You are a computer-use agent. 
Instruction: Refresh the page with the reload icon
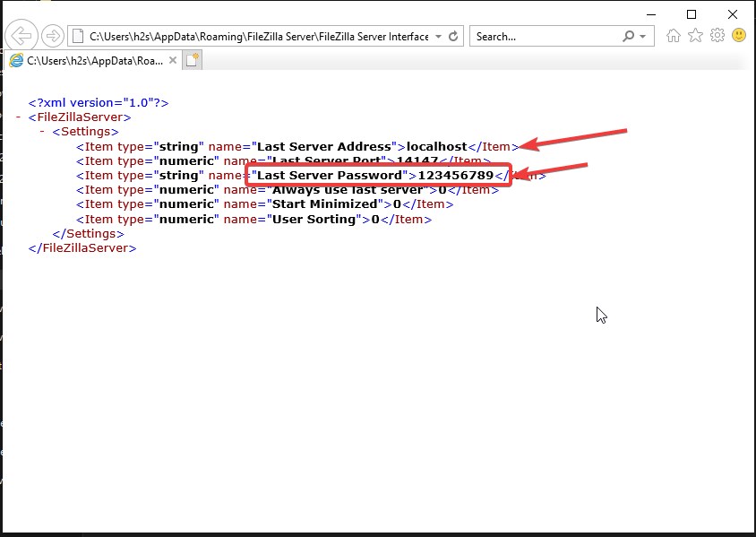(x=453, y=35)
